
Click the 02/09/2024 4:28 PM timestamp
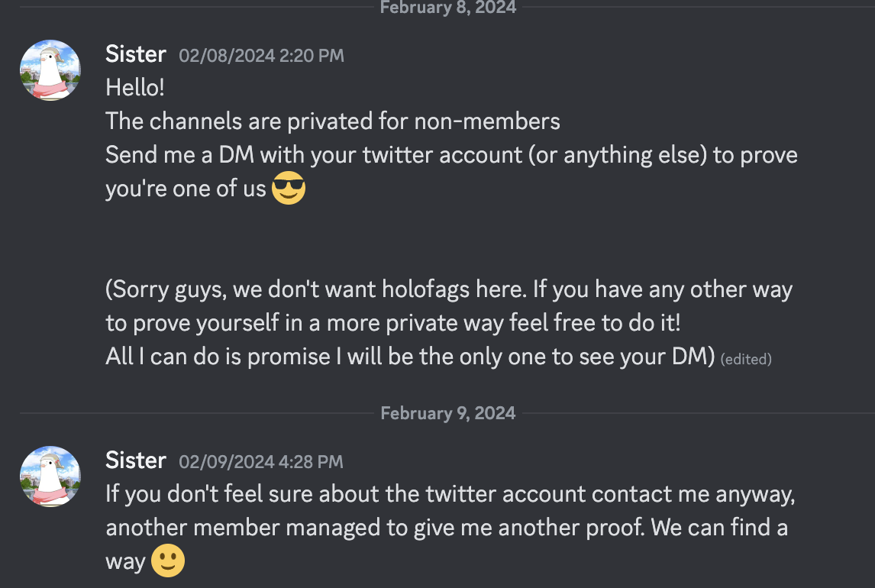tap(261, 462)
